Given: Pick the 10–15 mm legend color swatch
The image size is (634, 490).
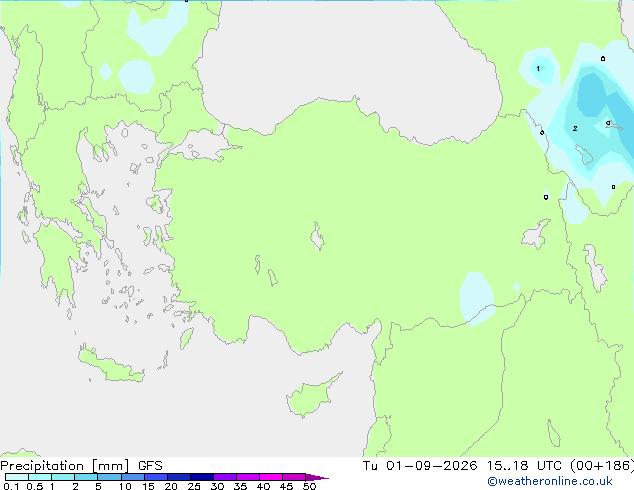Looking at the screenshot, I should click(x=133, y=477).
